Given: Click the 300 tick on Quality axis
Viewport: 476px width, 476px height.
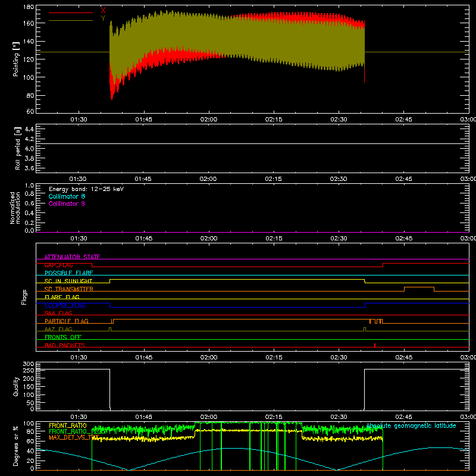Looking at the screenshot, I should (29, 364).
